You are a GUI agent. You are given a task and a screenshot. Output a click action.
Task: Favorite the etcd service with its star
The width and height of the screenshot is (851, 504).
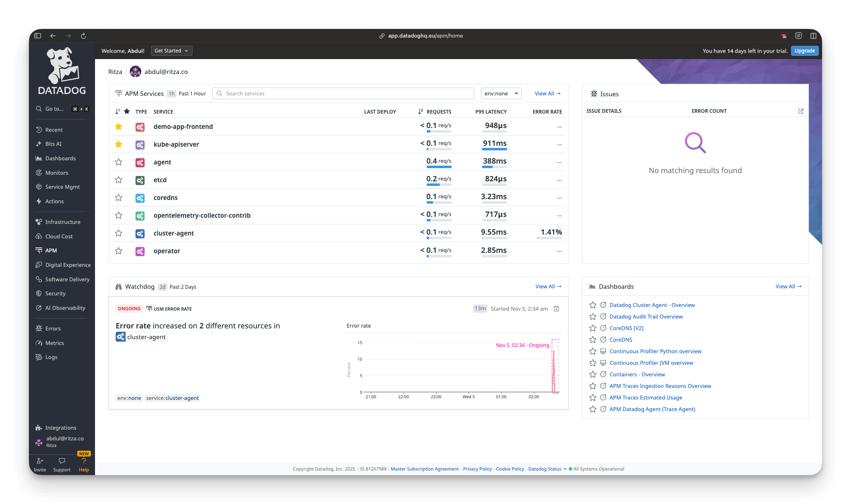(119, 180)
